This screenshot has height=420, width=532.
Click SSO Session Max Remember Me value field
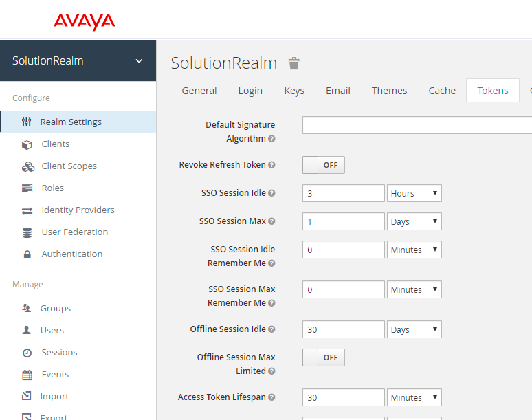(344, 289)
